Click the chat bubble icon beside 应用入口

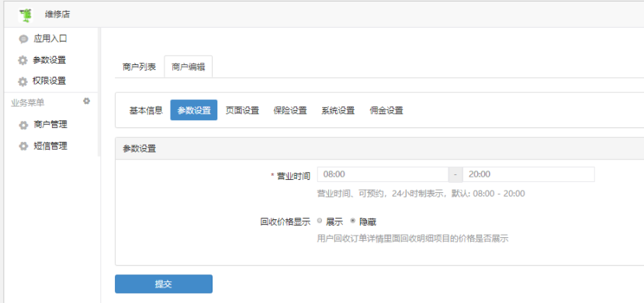coord(23,40)
